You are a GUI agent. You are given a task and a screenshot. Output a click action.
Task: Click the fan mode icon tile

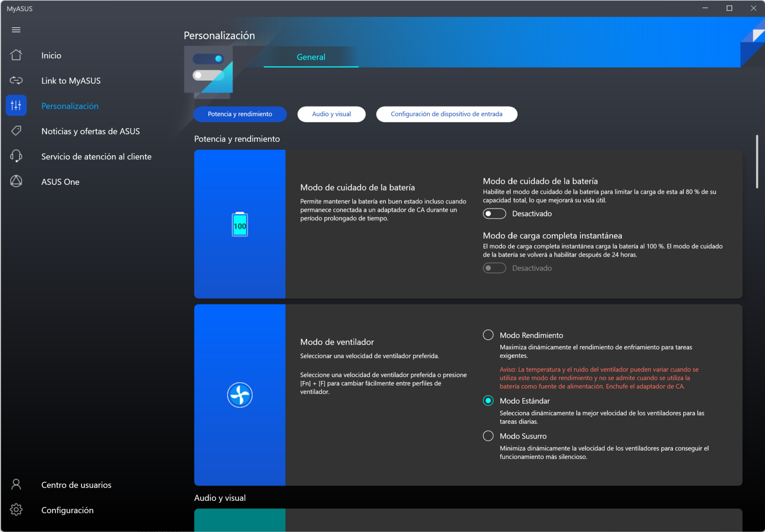tap(240, 395)
